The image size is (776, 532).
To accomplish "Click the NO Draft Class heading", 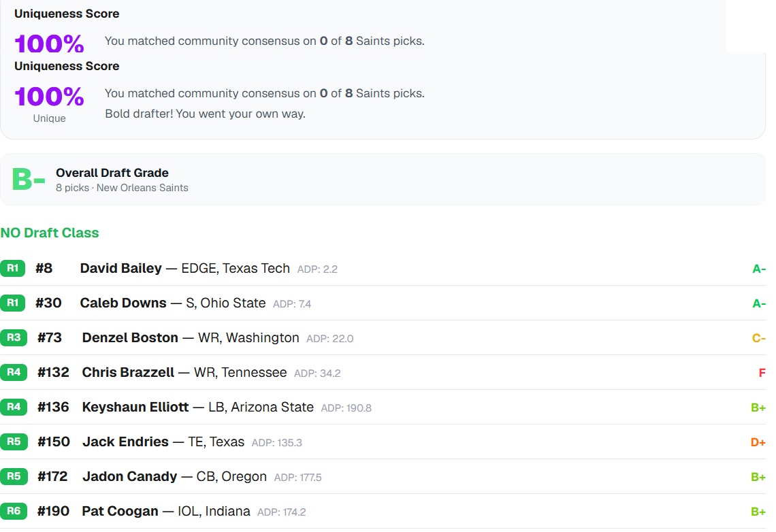I will (x=50, y=233).
